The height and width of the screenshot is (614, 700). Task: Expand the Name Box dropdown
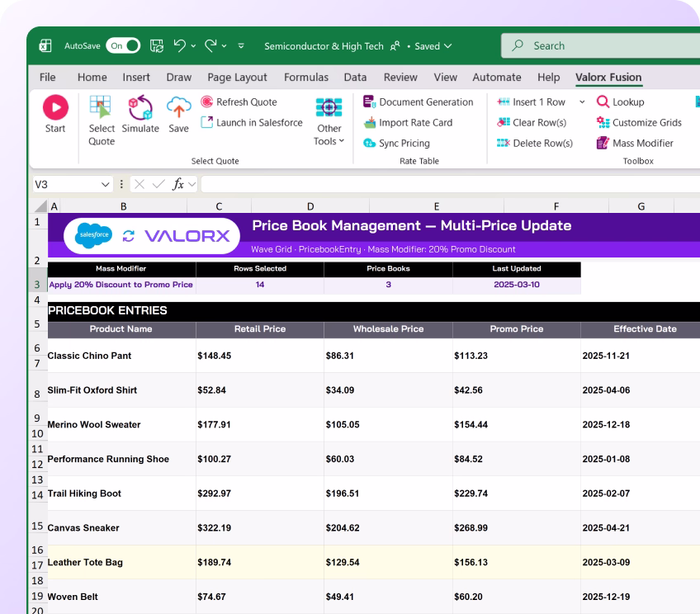(x=105, y=184)
